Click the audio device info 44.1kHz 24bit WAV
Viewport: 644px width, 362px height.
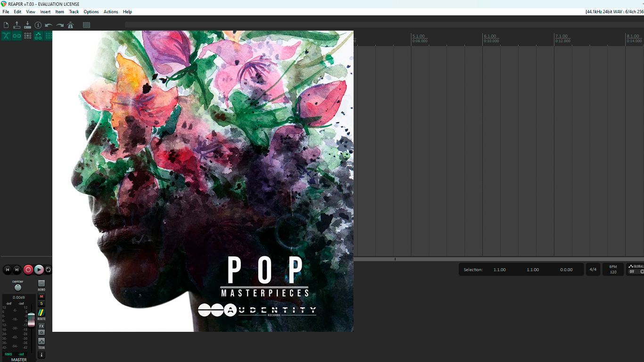point(614,12)
